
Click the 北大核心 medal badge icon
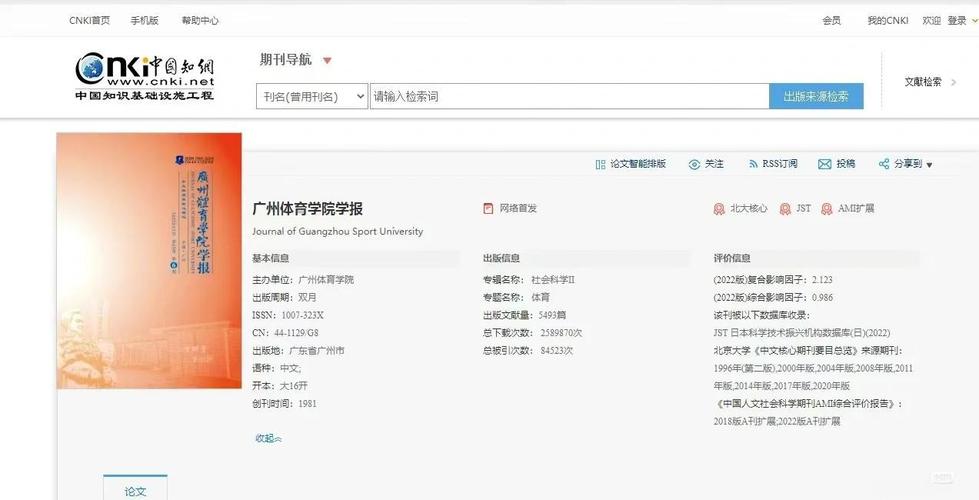tap(719, 209)
